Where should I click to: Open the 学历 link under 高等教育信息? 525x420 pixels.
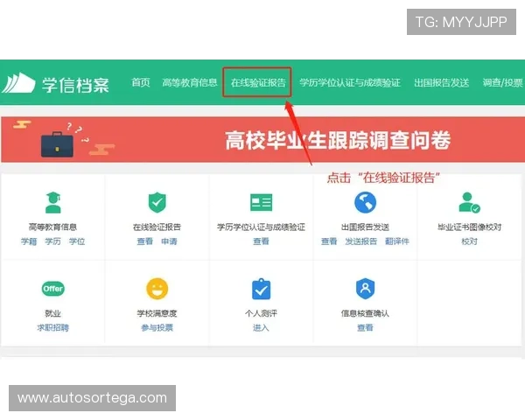click(x=52, y=241)
